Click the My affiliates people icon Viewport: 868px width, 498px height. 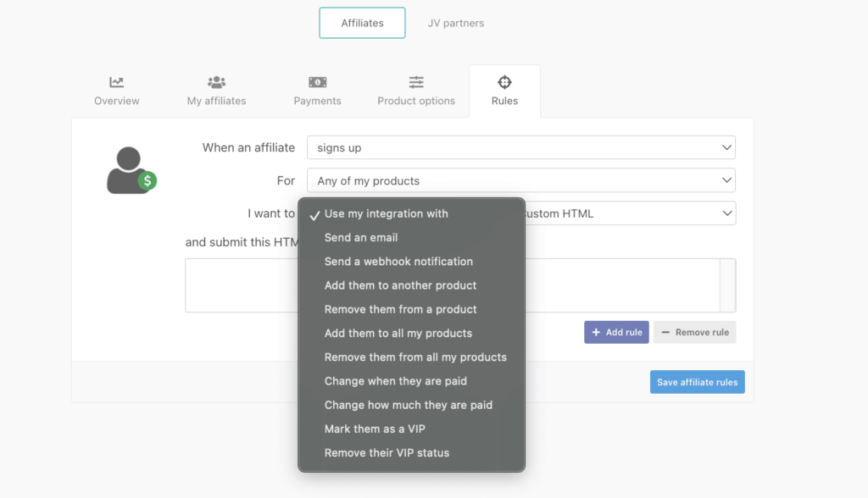pos(216,82)
